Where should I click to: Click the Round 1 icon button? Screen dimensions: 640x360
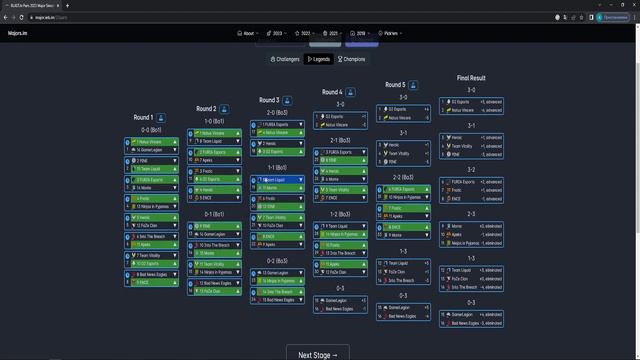(161, 118)
